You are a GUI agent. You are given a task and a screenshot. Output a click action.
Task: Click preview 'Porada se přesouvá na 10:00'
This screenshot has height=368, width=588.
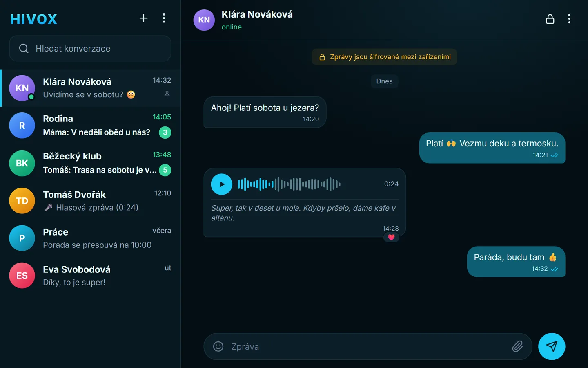[x=97, y=245]
